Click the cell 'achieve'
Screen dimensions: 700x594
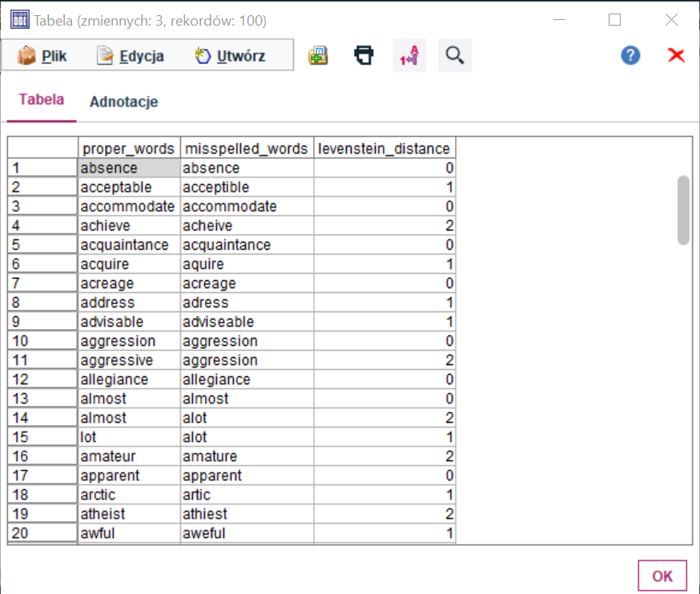click(x=129, y=226)
